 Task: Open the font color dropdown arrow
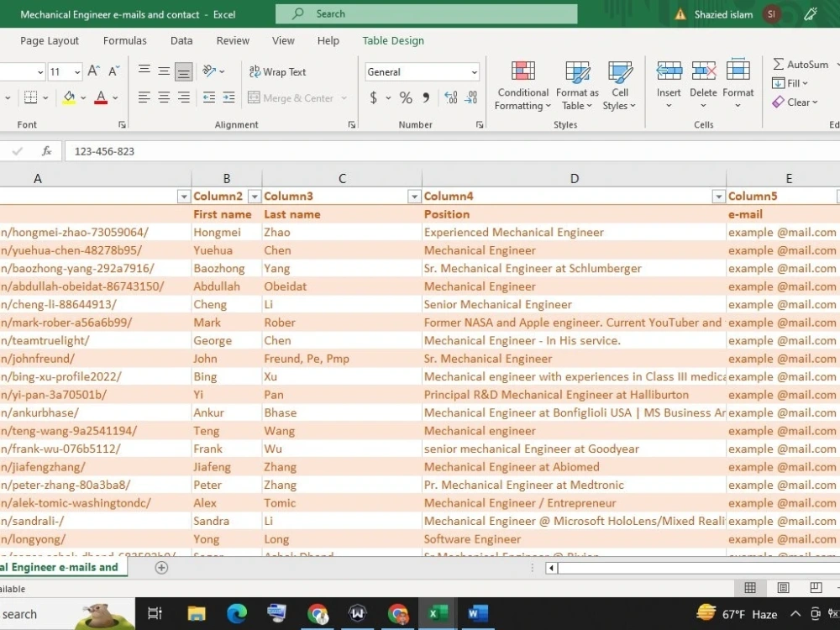pos(115,98)
